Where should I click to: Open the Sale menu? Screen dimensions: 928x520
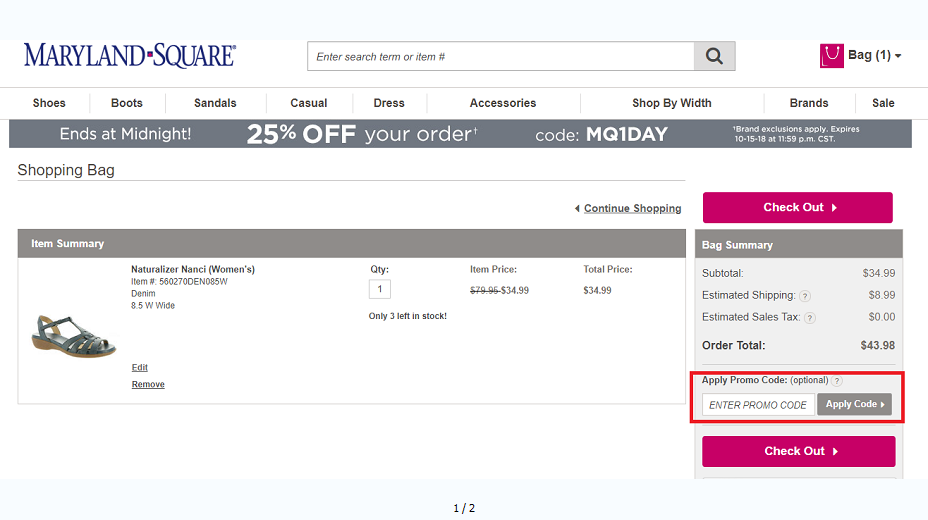(883, 103)
